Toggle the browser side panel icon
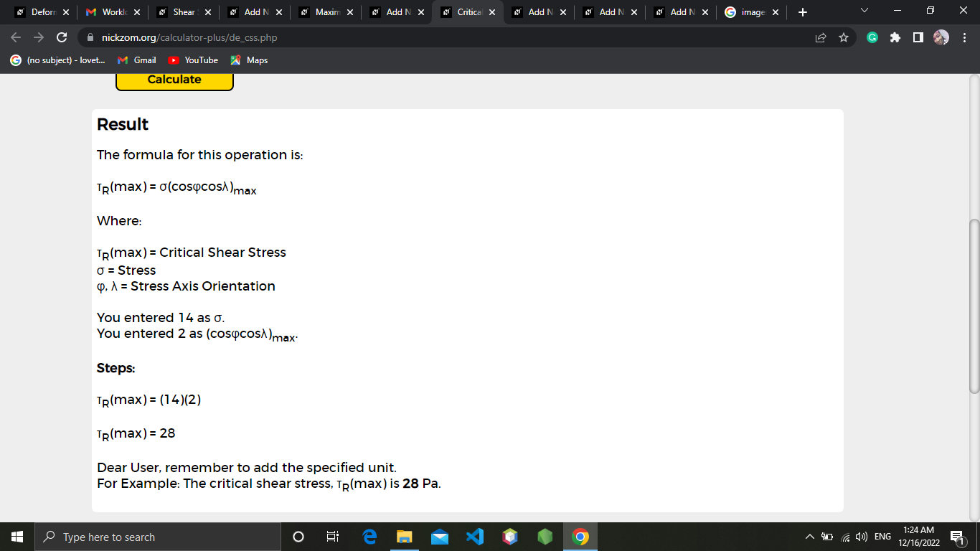Screen dimensions: 980x551 918,37
